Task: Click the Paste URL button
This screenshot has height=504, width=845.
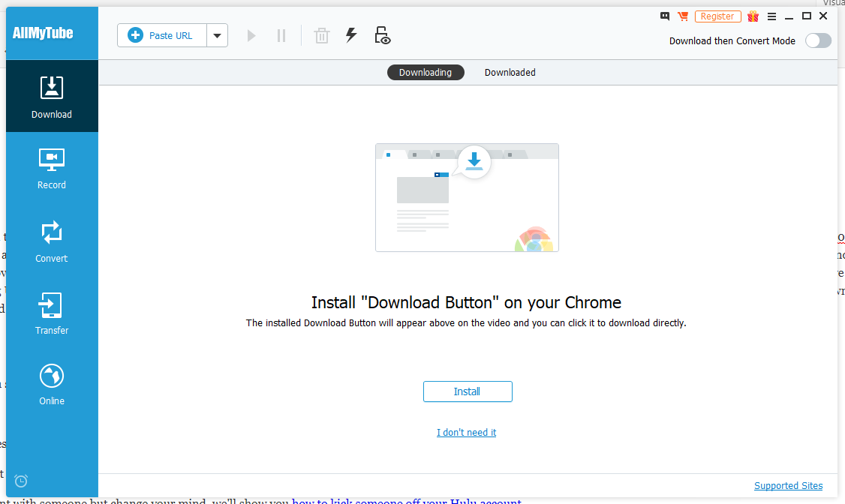Action: click(162, 35)
